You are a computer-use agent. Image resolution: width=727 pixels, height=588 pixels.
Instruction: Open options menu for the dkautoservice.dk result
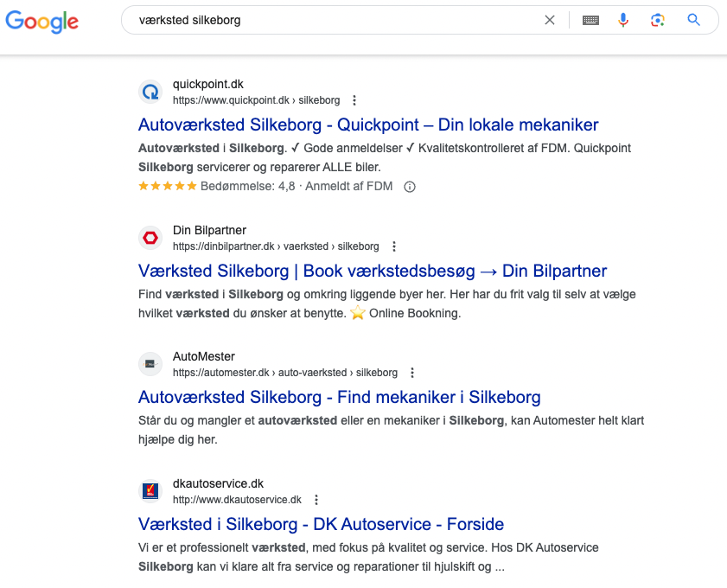(316, 500)
